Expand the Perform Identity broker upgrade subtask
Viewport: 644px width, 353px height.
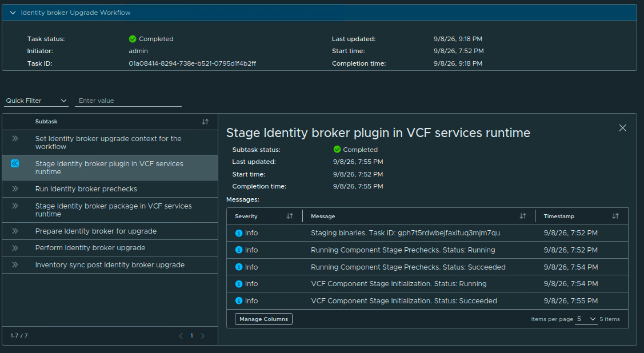(x=15, y=248)
